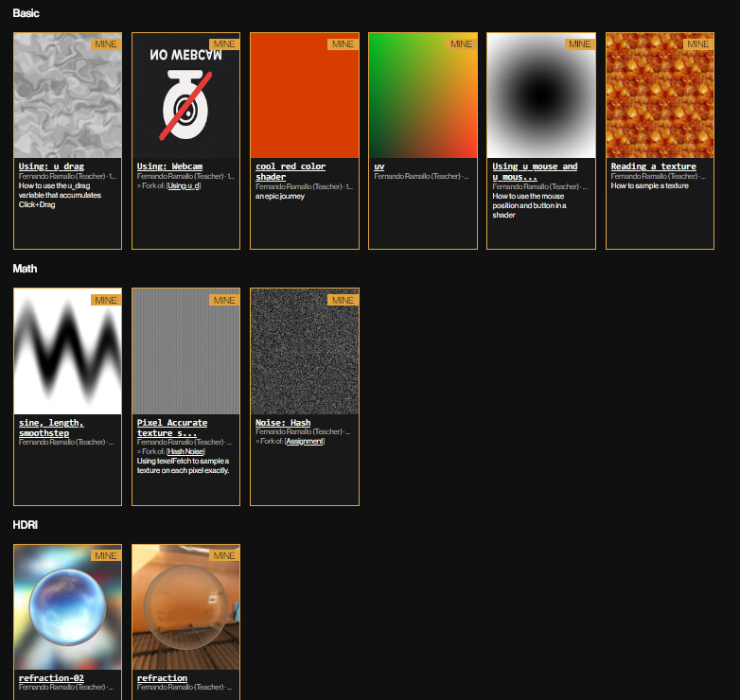Click MINE badge on u_mouse card

click(x=580, y=44)
